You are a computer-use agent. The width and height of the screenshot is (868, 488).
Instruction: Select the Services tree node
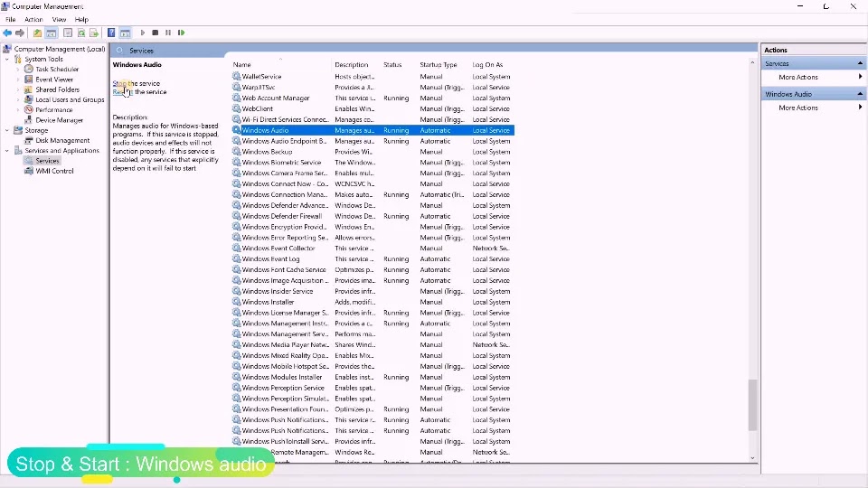pos(47,161)
